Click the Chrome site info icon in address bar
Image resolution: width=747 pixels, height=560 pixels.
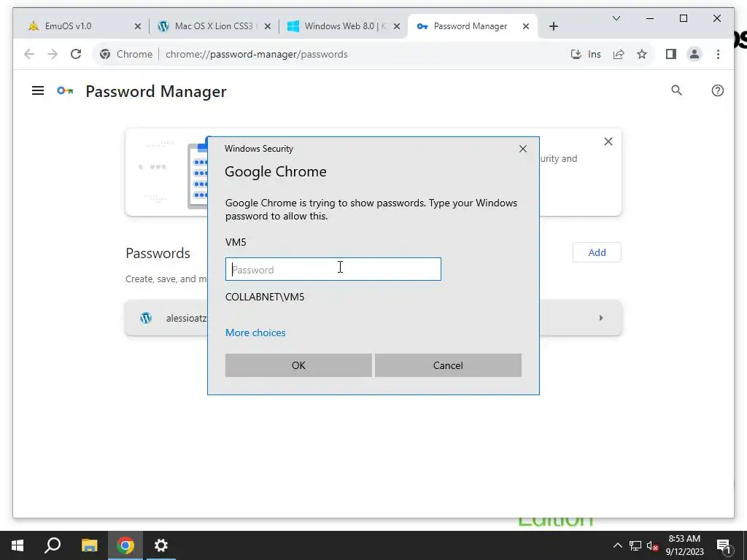click(x=105, y=54)
